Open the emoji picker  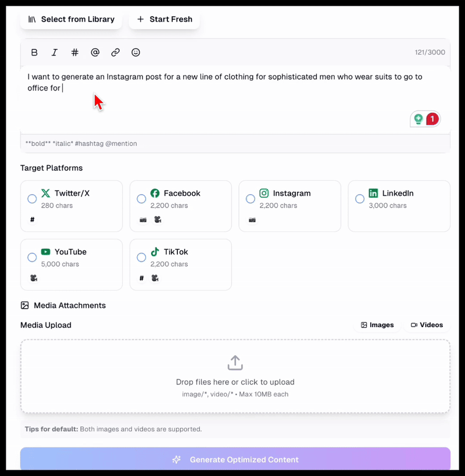(135, 52)
